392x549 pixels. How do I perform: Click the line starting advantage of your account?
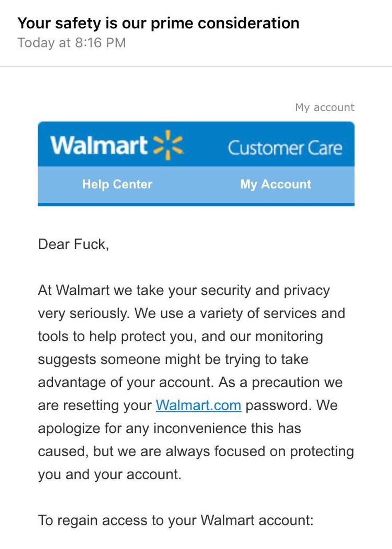(x=190, y=383)
